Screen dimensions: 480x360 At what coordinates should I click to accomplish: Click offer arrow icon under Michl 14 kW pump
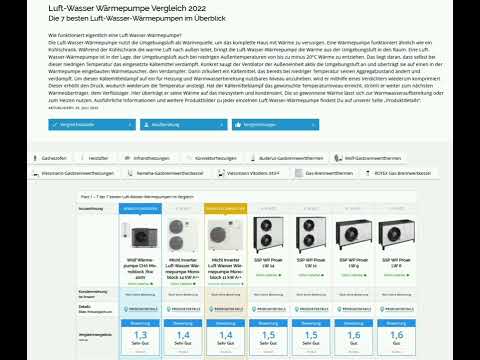point(194,284)
